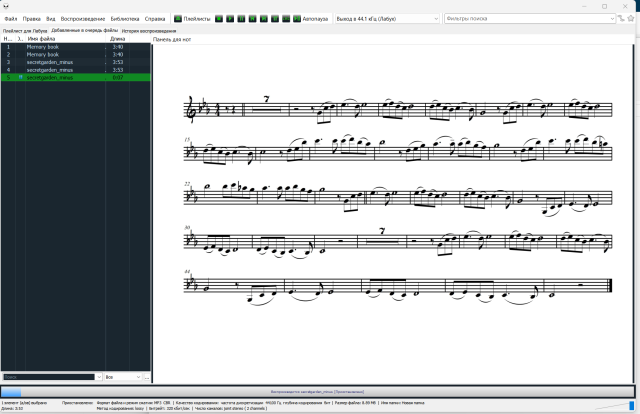Sort playlist by Длина column header
This screenshot has width=640, height=414.
coord(118,39)
